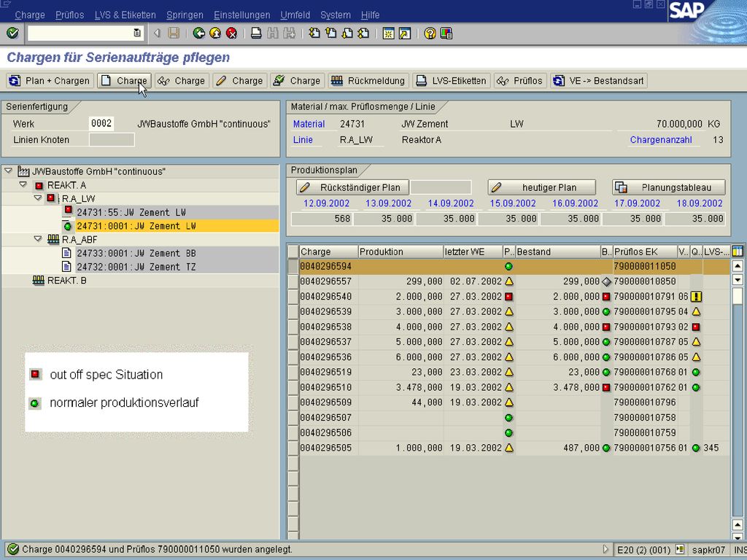Click the status bar system info icon

pyautogui.click(x=680, y=550)
